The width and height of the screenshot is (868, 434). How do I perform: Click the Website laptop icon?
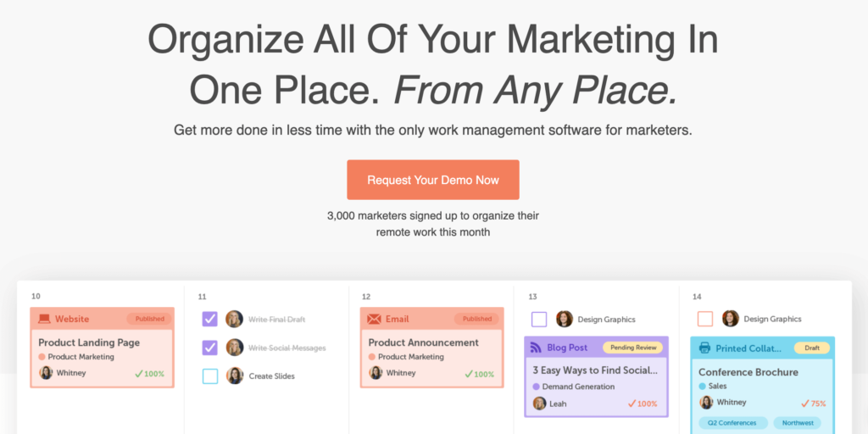[44, 319]
